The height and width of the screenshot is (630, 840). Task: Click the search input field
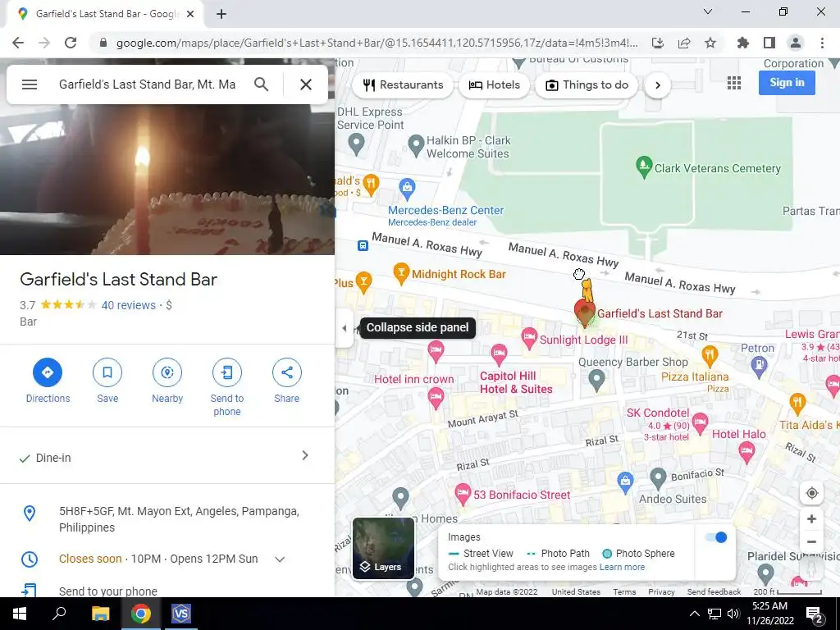[x=148, y=84]
